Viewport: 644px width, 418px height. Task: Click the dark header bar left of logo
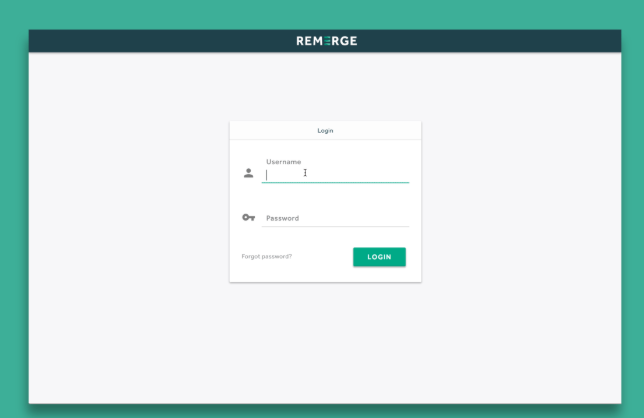150,41
